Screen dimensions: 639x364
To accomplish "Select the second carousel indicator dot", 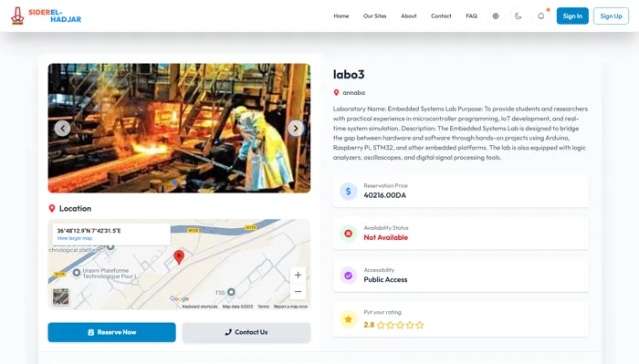I will (183, 182).
